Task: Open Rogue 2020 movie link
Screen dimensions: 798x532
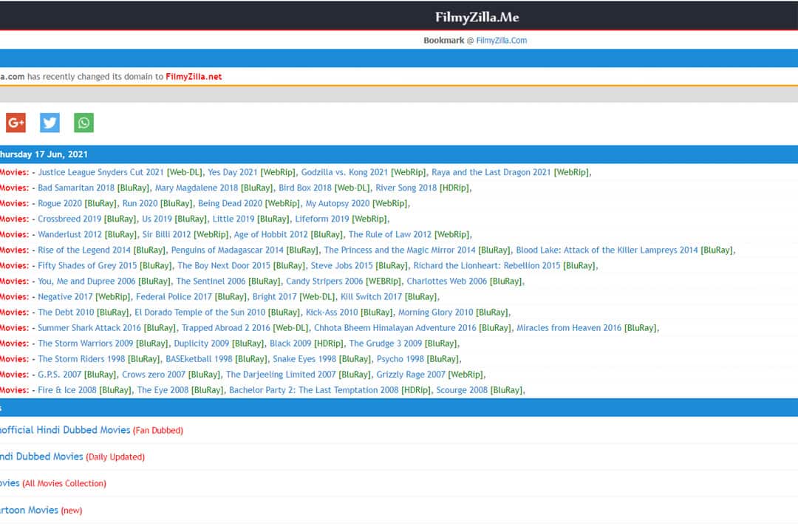Action: [x=60, y=203]
